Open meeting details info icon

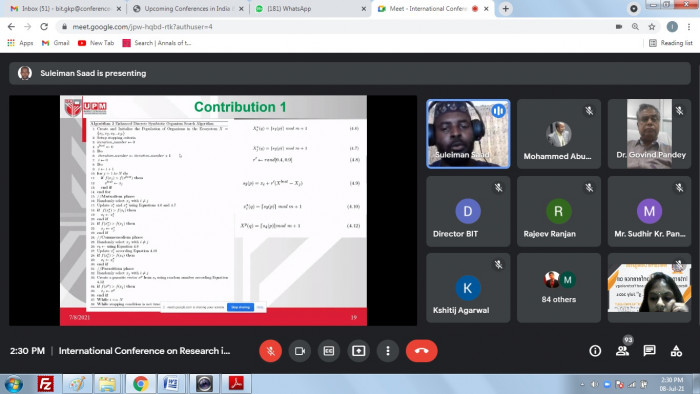595,351
